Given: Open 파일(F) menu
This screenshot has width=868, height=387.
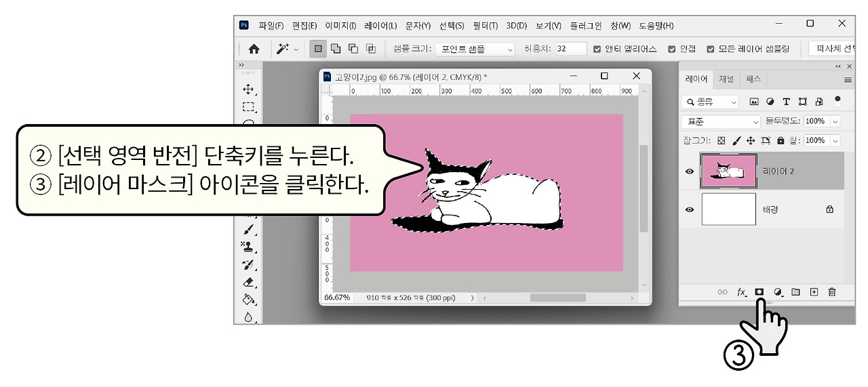Looking at the screenshot, I should [x=271, y=26].
